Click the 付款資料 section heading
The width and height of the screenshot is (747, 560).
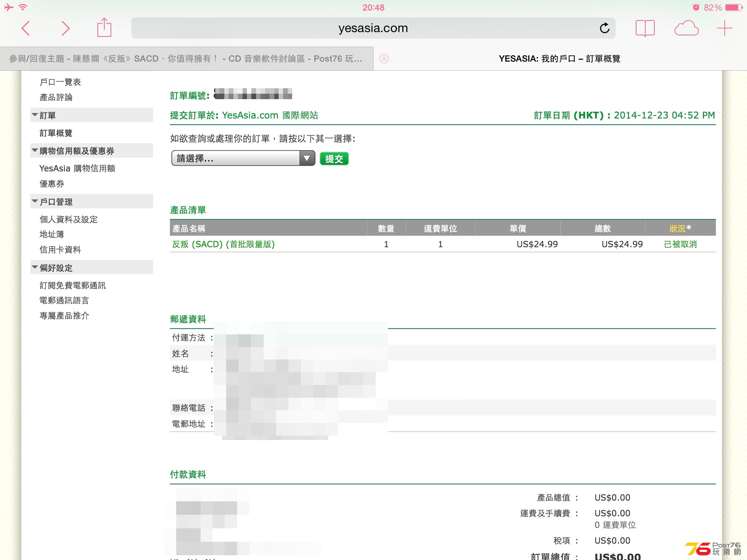pos(188,474)
